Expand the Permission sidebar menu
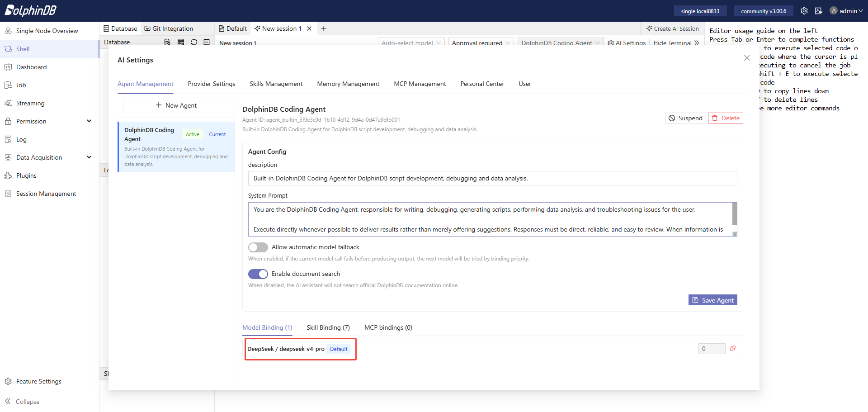The height and width of the screenshot is (412, 868). pos(89,121)
